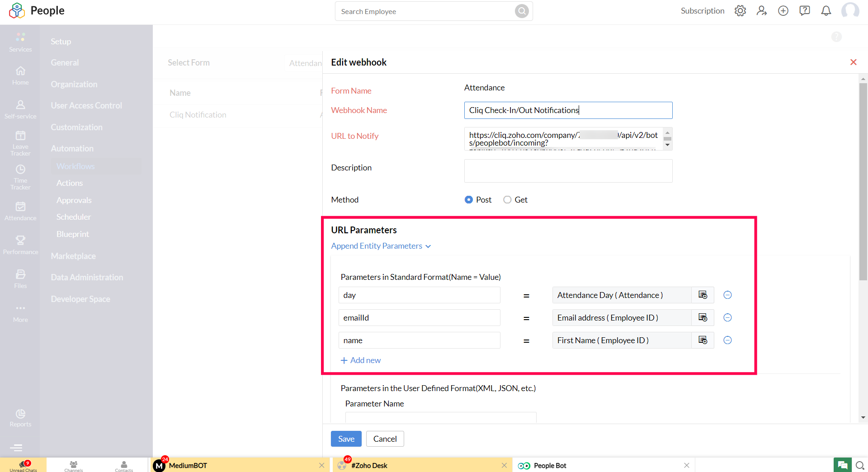Select the Post method

[469, 200]
